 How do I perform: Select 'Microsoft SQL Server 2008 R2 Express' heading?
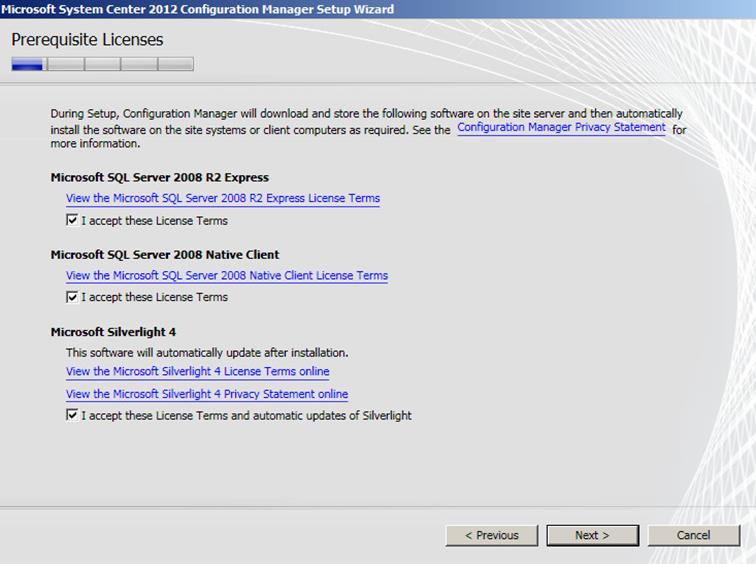160,177
